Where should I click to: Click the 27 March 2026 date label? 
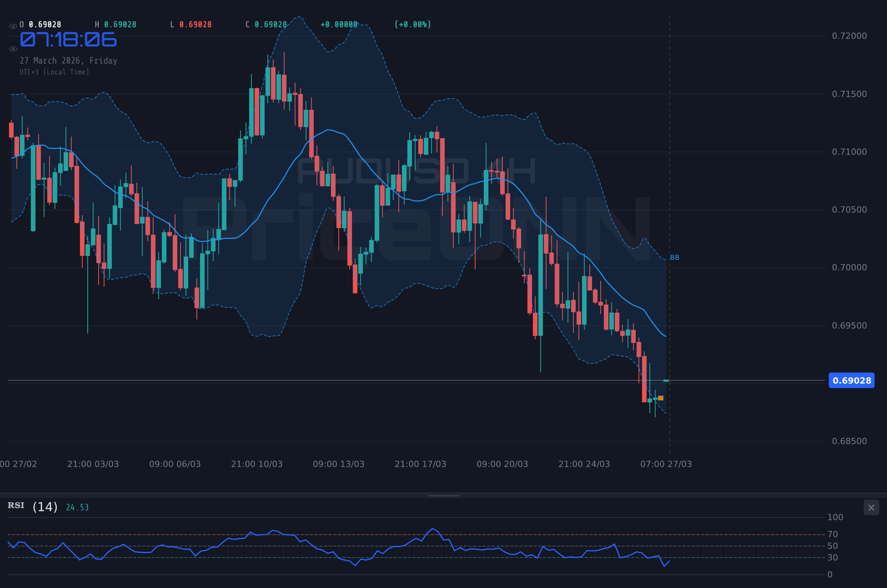68,61
